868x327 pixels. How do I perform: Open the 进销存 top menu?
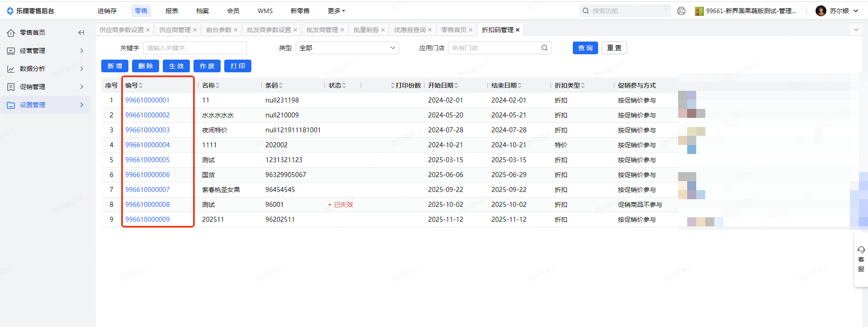pyautogui.click(x=107, y=11)
